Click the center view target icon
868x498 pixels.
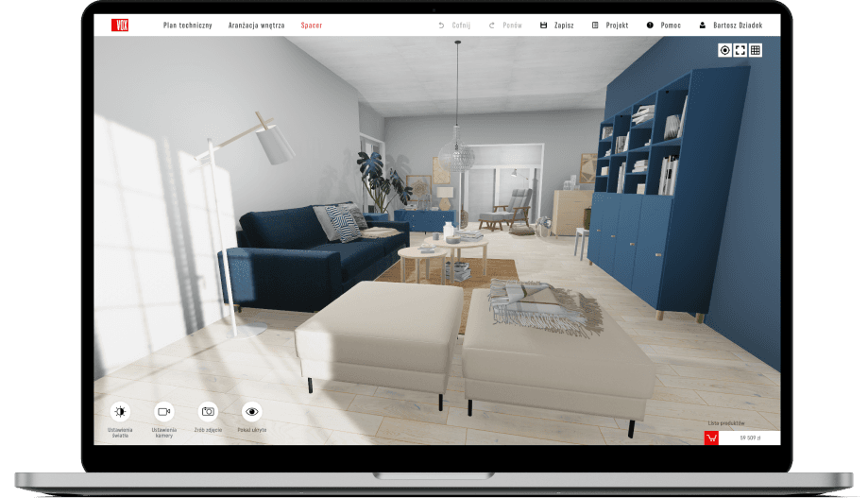(724, 50)
